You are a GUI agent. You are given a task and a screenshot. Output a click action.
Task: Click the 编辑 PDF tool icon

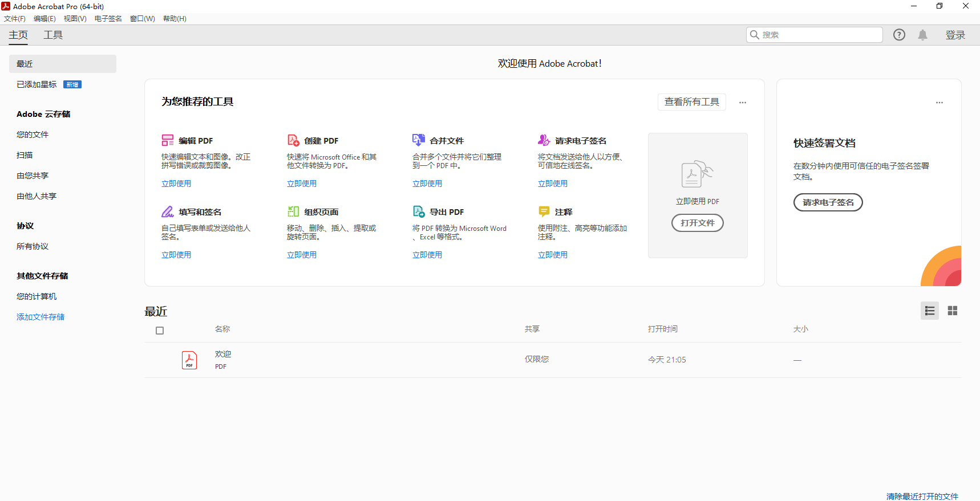(168, 140)
